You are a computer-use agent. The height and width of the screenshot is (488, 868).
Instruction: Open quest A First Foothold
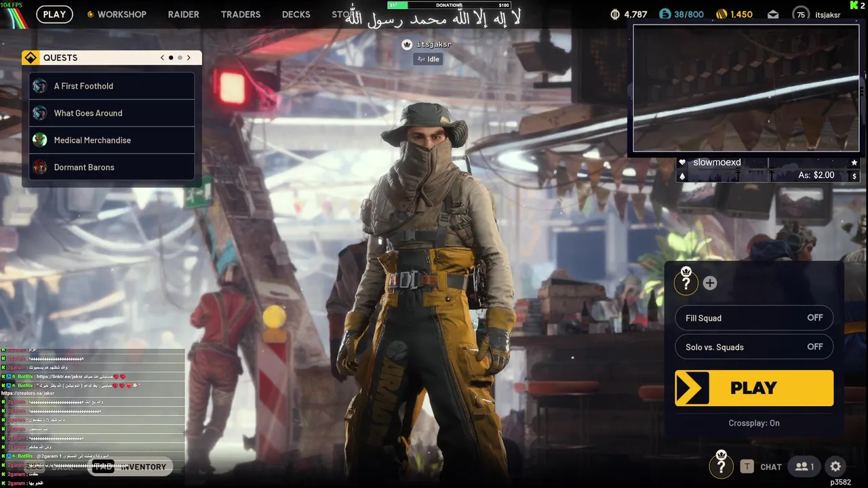(112, 86)
